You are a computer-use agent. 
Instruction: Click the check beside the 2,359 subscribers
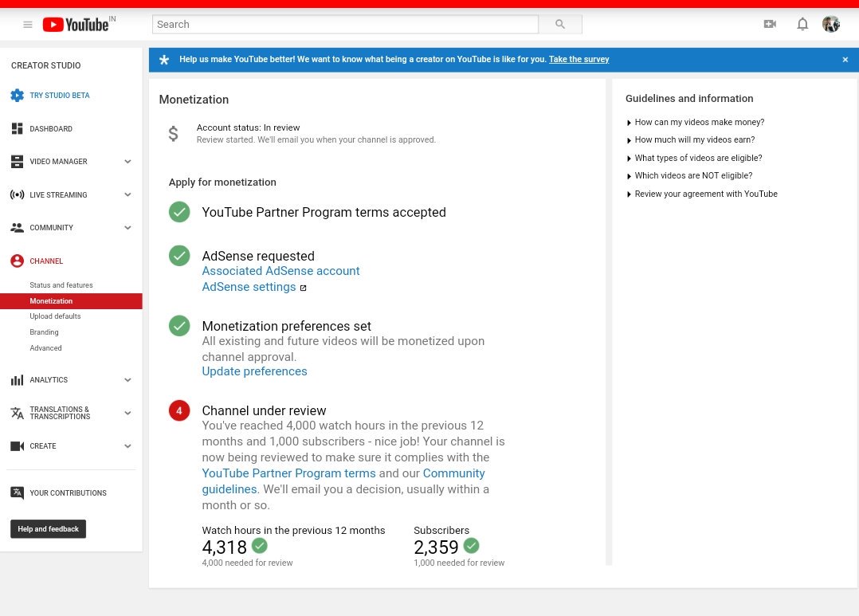(471, 546)
